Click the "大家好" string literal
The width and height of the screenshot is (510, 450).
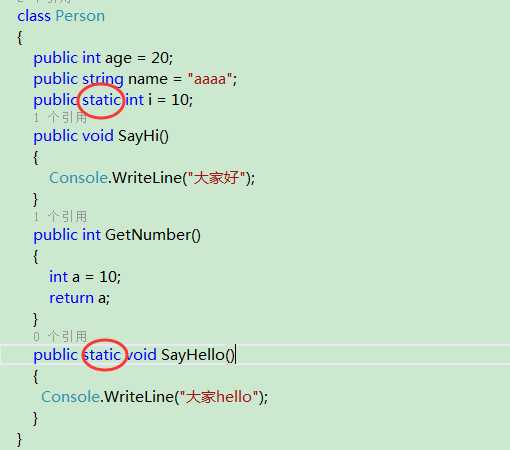pos(216,178)
